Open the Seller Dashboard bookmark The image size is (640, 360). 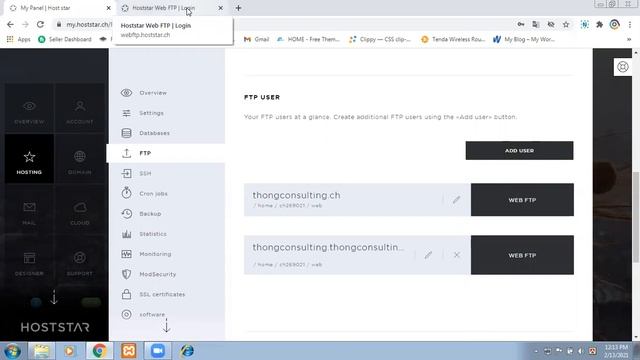click(x=64, y=39)
